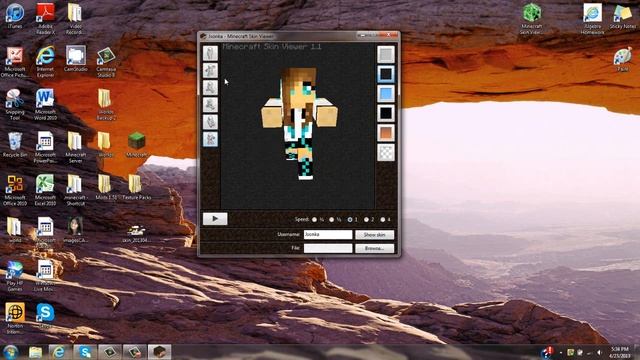Select the imagesCA photo file icon
Screen dimensions: 640x360
point(76,230)
